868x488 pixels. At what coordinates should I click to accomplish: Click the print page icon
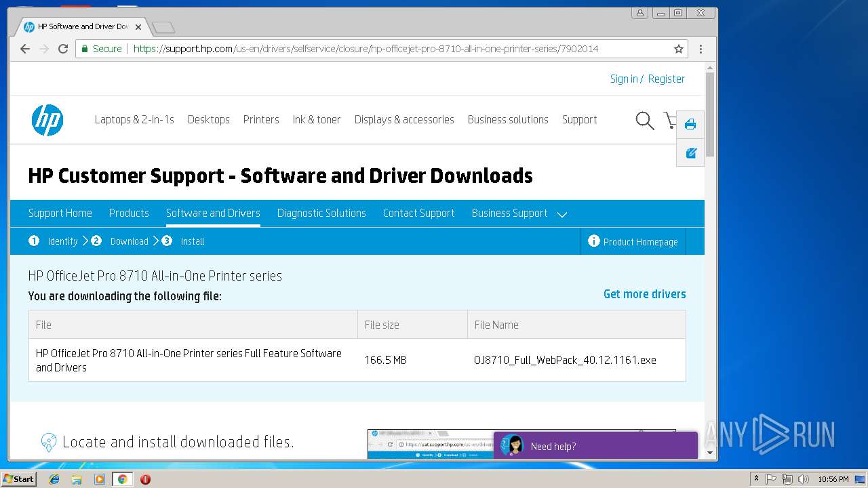[690, 124]
